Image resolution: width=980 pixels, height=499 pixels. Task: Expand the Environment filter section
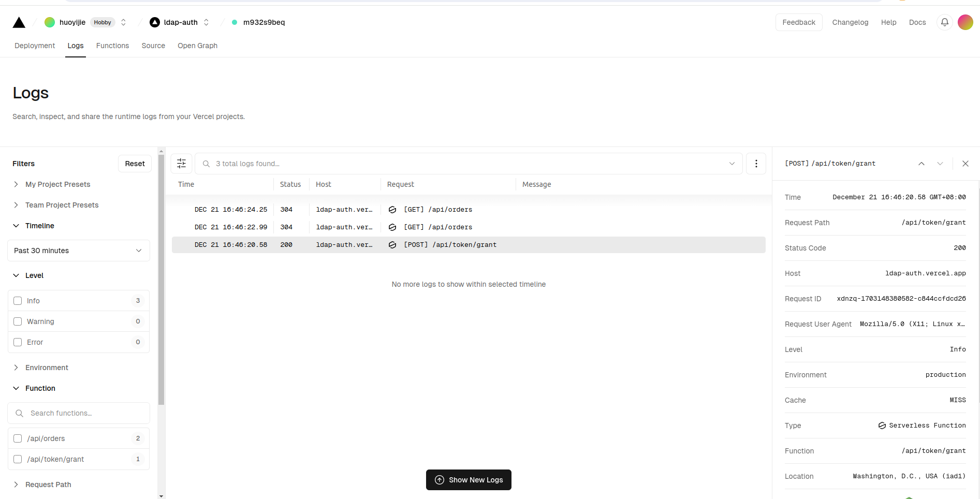47,368
